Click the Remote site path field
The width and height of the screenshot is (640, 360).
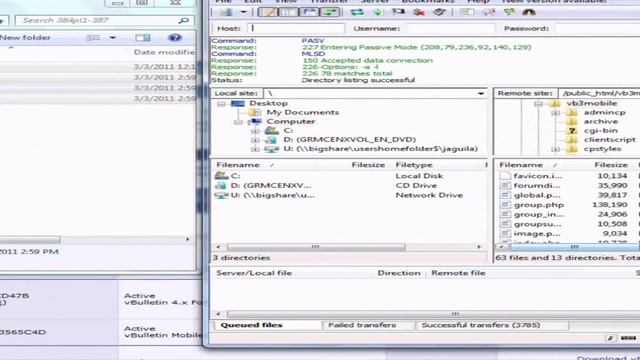tap(599, 93)
